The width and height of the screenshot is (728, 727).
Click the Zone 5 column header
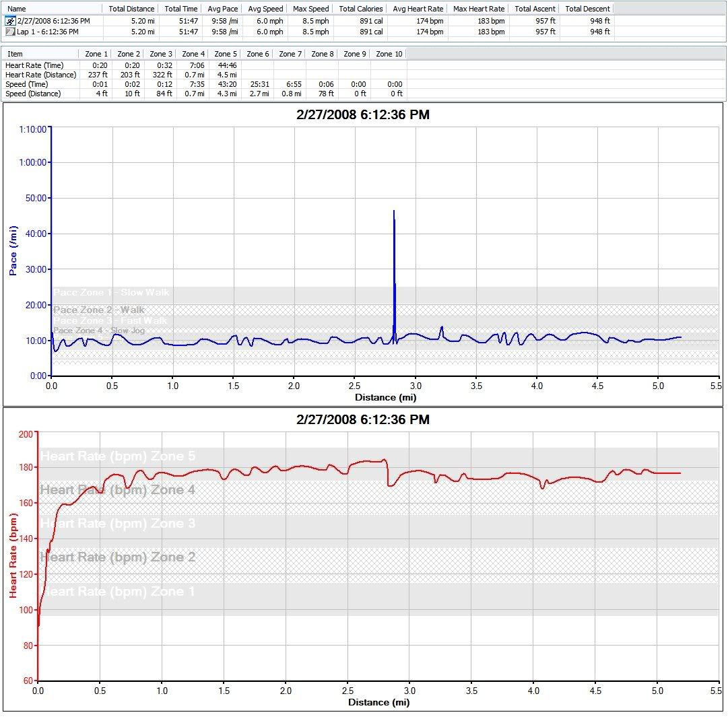225,54
